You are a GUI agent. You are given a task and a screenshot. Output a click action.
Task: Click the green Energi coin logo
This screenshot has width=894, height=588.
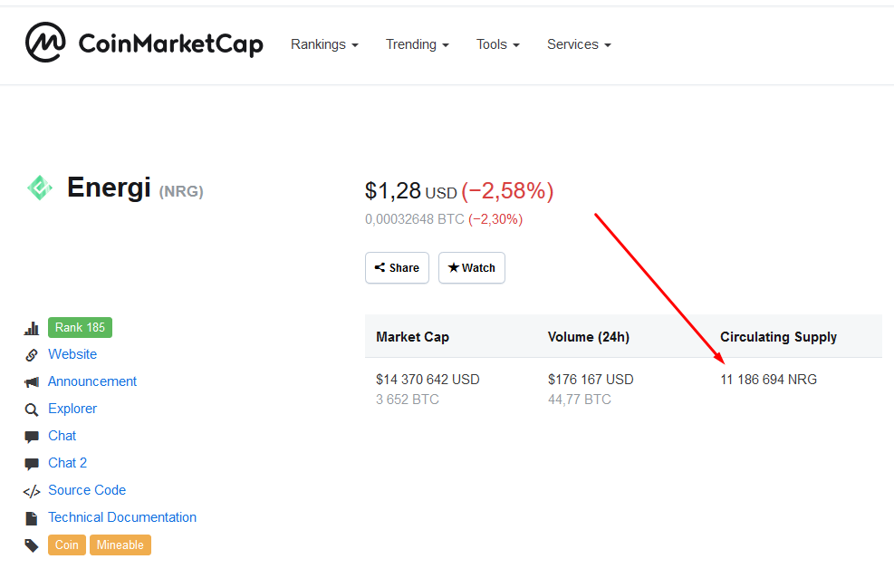point(40,188)
